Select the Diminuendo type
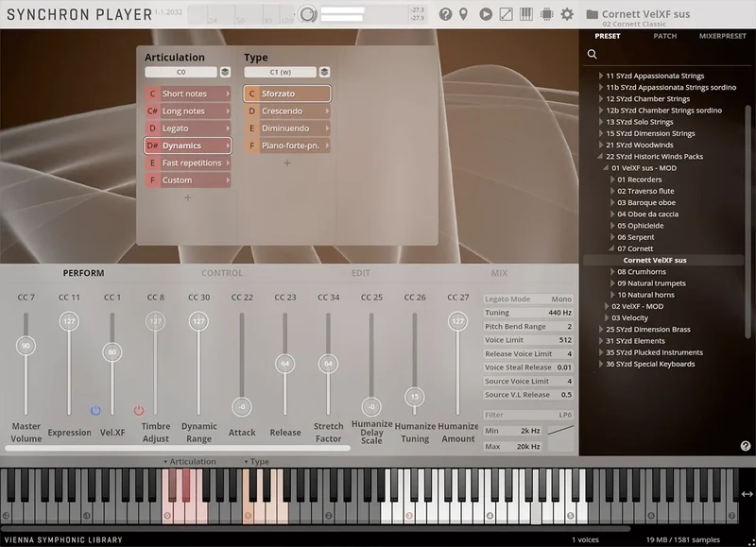This screenshot has width=756, height=547. click(x=287, y=128)
